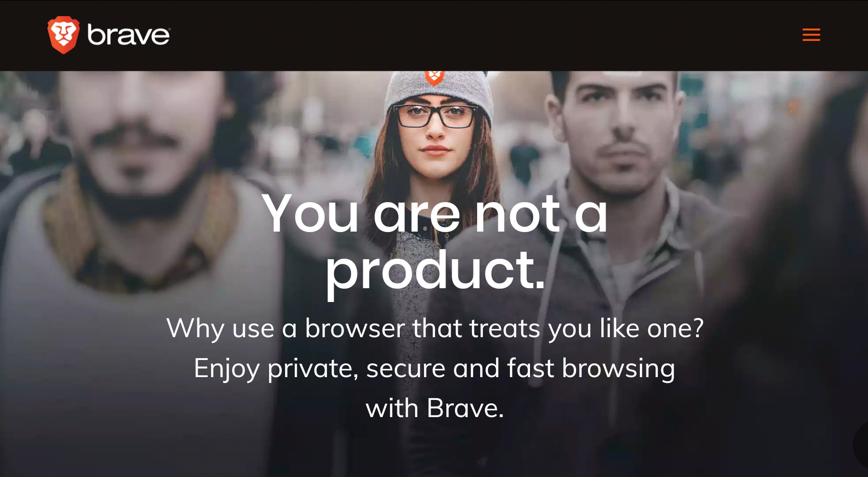This screenshot has height=477, width=868.
Task: Click empty area of the black navigation bar
Action: click(x=475, y=35)
